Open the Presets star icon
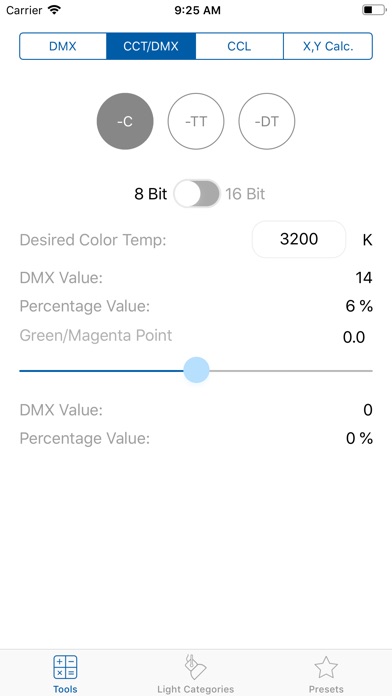 (326, 667)
